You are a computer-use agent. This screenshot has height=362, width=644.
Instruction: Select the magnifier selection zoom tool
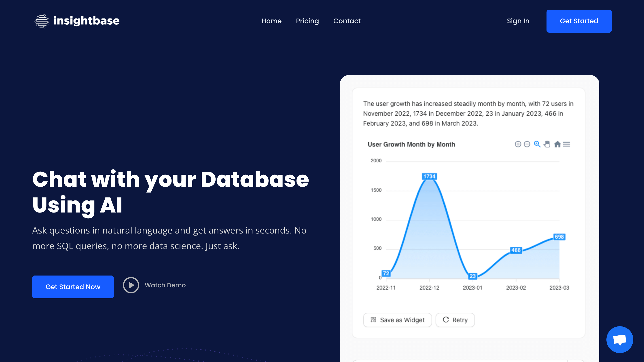537,144
